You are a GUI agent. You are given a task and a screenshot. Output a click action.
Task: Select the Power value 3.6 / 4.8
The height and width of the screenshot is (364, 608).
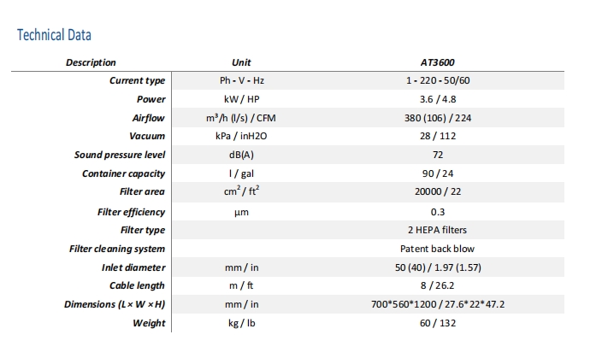[438, 99]
